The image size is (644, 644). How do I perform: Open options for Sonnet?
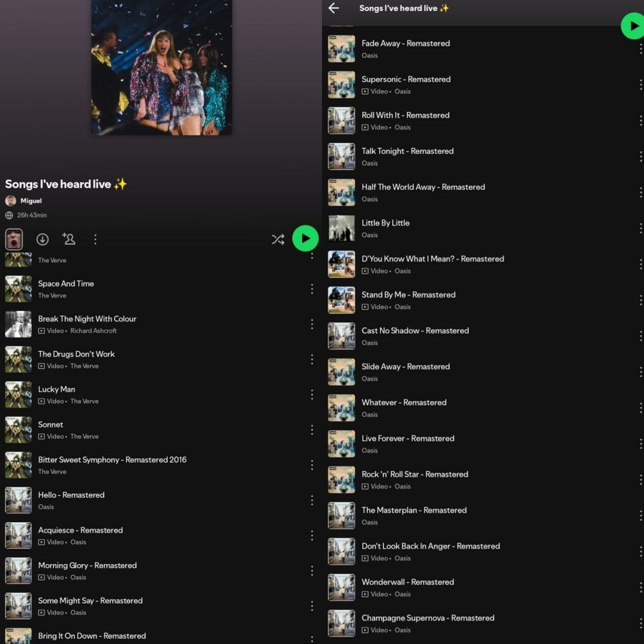pyautogui.click(x=312, y=430)
